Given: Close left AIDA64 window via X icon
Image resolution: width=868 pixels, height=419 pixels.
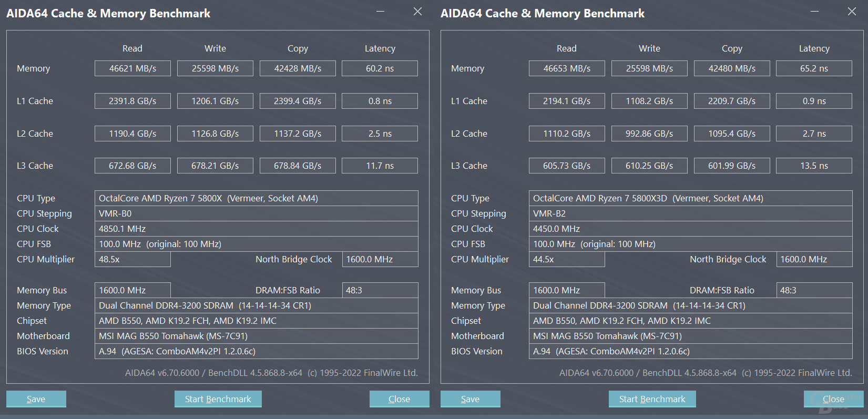Looking at the screenshot, I should tap(418, 12).
